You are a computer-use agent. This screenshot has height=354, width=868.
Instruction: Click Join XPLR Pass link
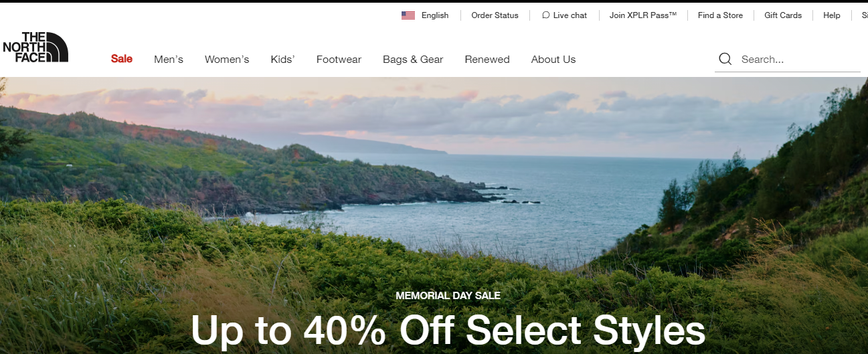pyautogui.click(x=643, y=15)
